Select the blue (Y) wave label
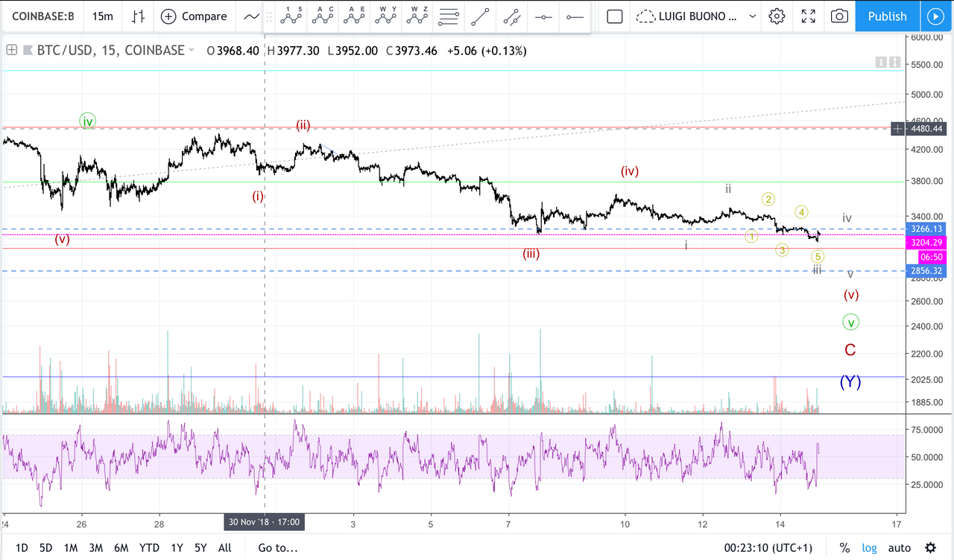954x560 pixels. click(850, 382)
